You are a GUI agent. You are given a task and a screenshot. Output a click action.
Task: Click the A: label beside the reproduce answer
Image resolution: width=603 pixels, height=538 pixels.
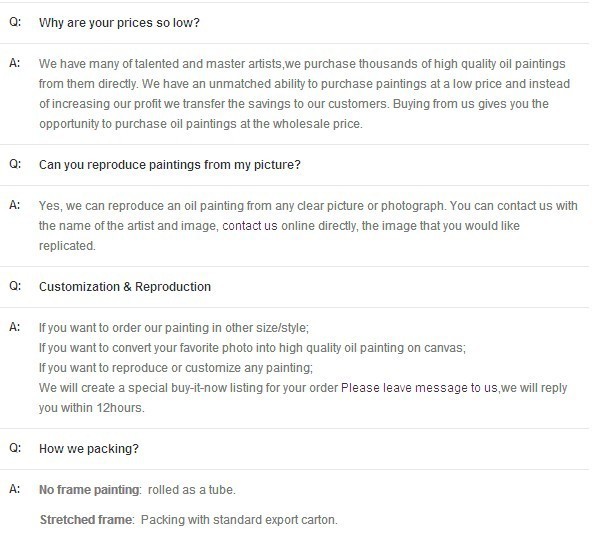pos(15,205)
